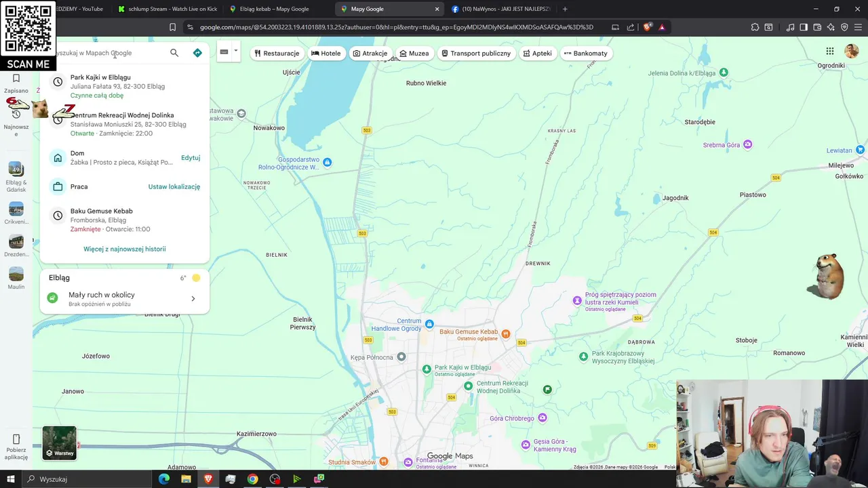Open Google Chrome from the taskbar
The height and width of the screenshot is (488, 868).
252,479
